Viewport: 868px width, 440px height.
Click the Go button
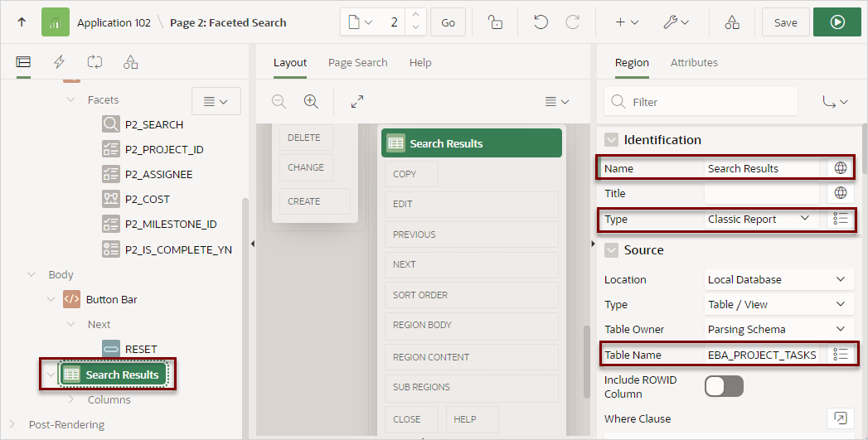pos(448,22)
